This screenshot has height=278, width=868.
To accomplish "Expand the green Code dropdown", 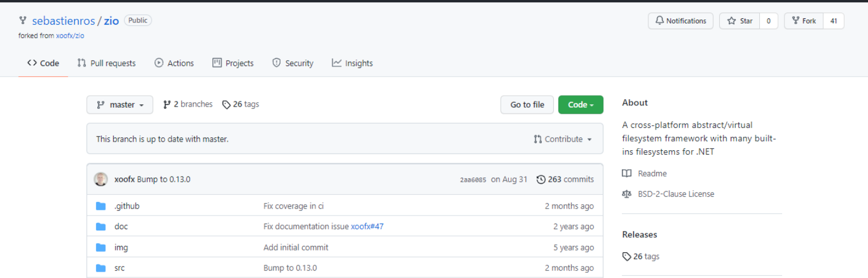I will tap(580, 105).
